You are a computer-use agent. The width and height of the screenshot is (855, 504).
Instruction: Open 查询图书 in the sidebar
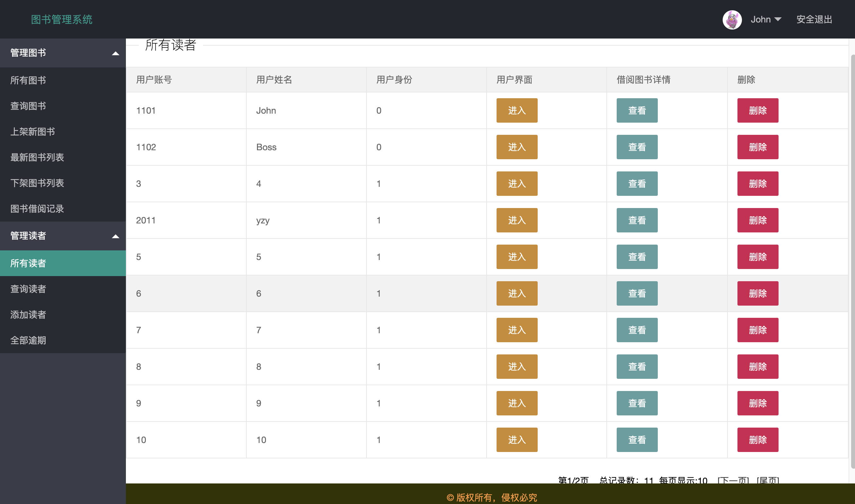point(63,106)
